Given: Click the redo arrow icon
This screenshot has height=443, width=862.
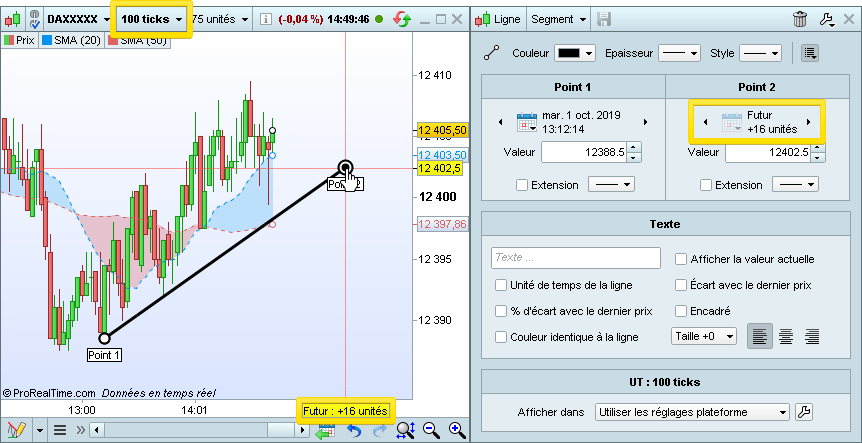Looking at the screenshot, I should tap(379, 430).
